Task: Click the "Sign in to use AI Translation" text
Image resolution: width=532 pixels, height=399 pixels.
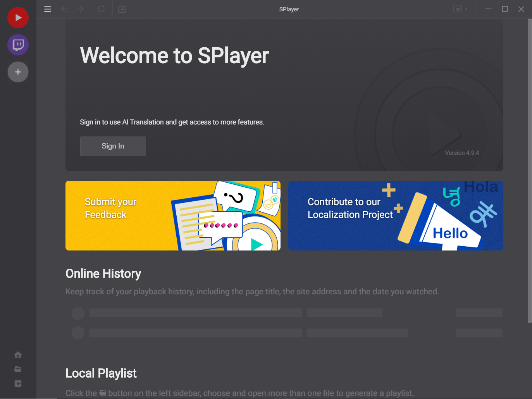Action: pos(172,122)
